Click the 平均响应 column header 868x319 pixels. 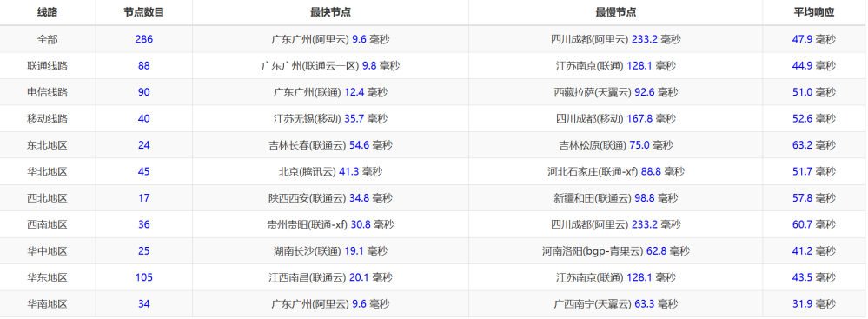tap(814, 12)
